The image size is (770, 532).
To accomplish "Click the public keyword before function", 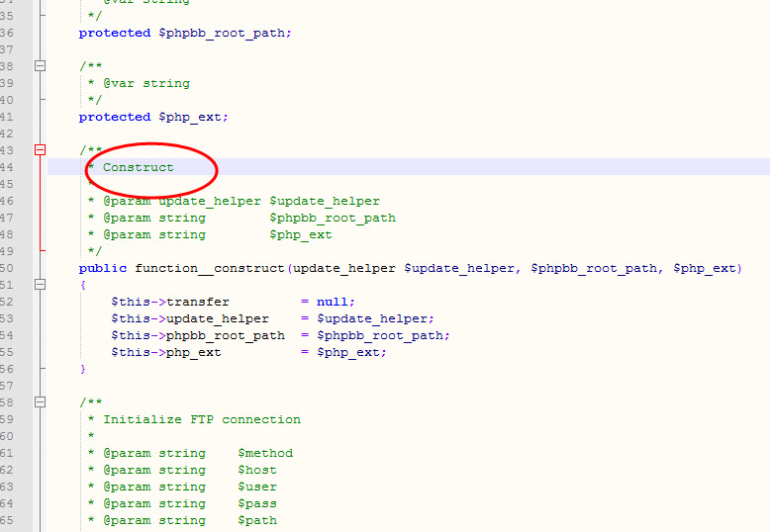I will (x=103, y=268).
